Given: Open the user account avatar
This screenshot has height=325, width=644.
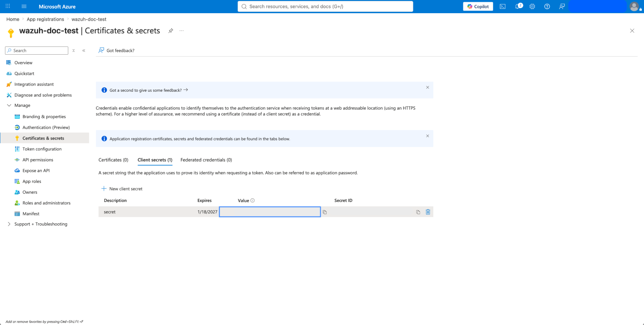Looking at the screenshot, I should (x=634, y=6).
